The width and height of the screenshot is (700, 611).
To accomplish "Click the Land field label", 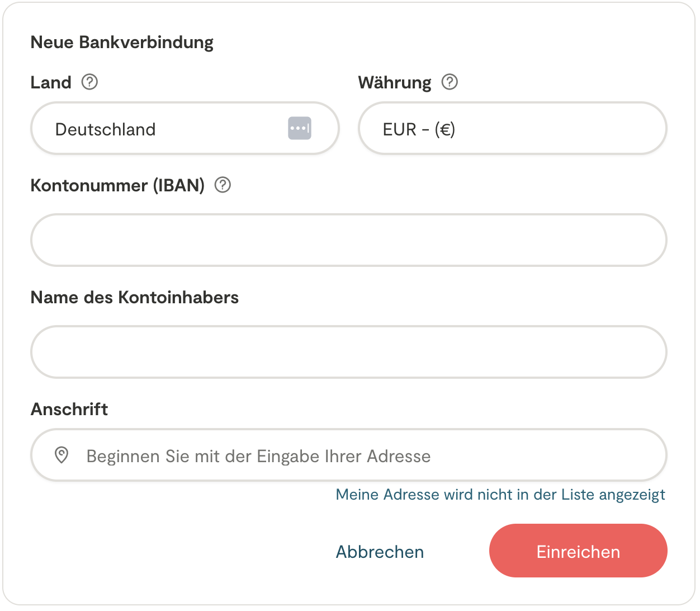I will [51, 83].
